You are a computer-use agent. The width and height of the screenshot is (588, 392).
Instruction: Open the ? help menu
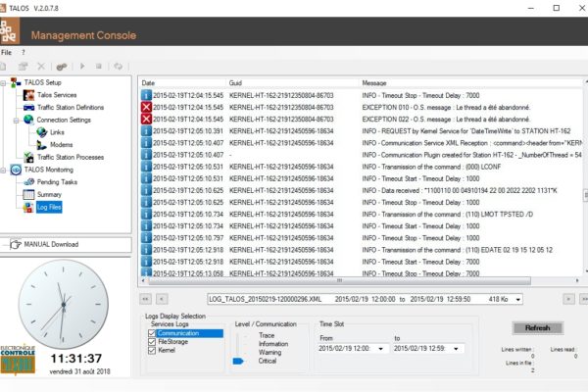click(24, 53)
